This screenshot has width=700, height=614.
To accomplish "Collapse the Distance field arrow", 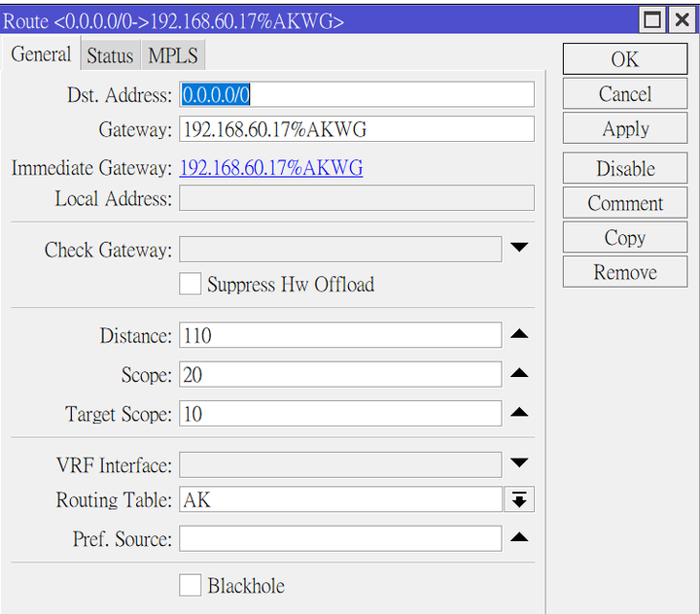I will (519, 334).
